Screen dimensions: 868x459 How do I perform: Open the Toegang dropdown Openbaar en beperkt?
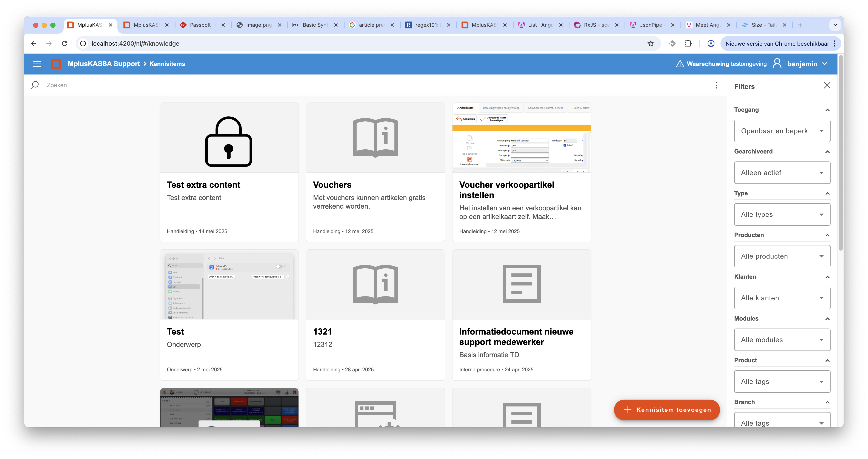[x=782, y=131]
